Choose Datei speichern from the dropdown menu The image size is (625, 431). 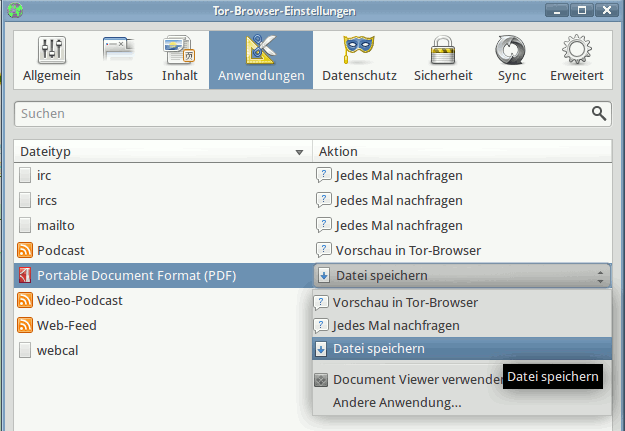tap(462, 348)
